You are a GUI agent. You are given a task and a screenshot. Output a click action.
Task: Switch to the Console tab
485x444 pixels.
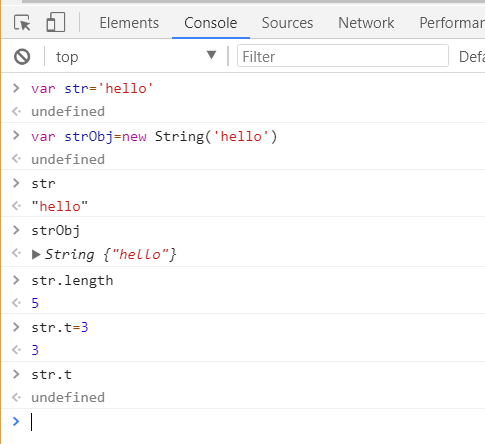(211, 23)
